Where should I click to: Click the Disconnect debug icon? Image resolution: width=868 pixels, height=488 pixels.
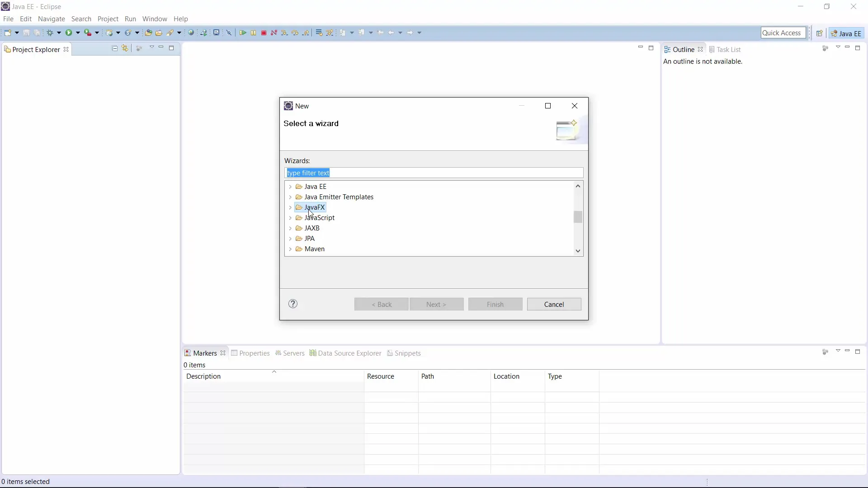pyautogui.click(x=274, y=33)
